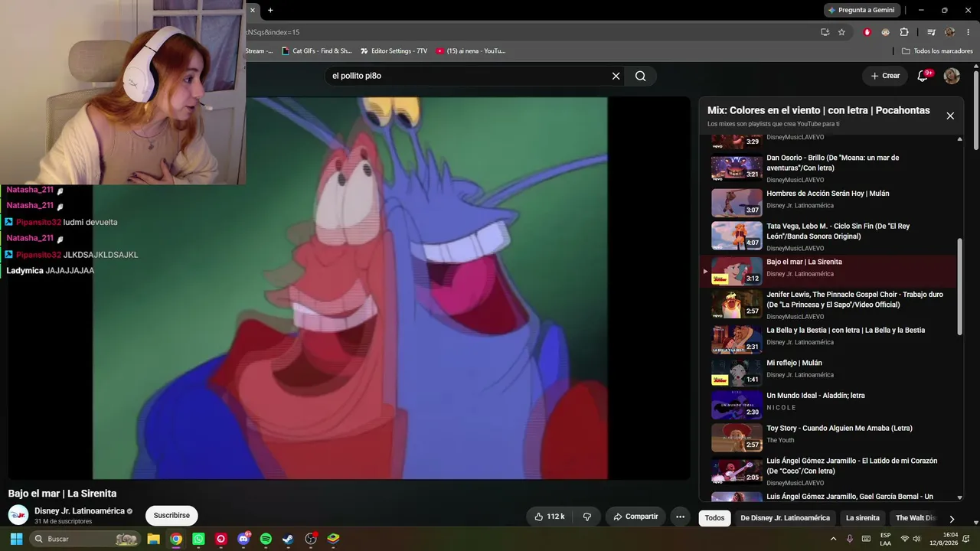Play 'Dan Osorio - Brillo' from the playlist
This screenshot has height=551, width=980.
pyautogui.click(x=830, y=168)
